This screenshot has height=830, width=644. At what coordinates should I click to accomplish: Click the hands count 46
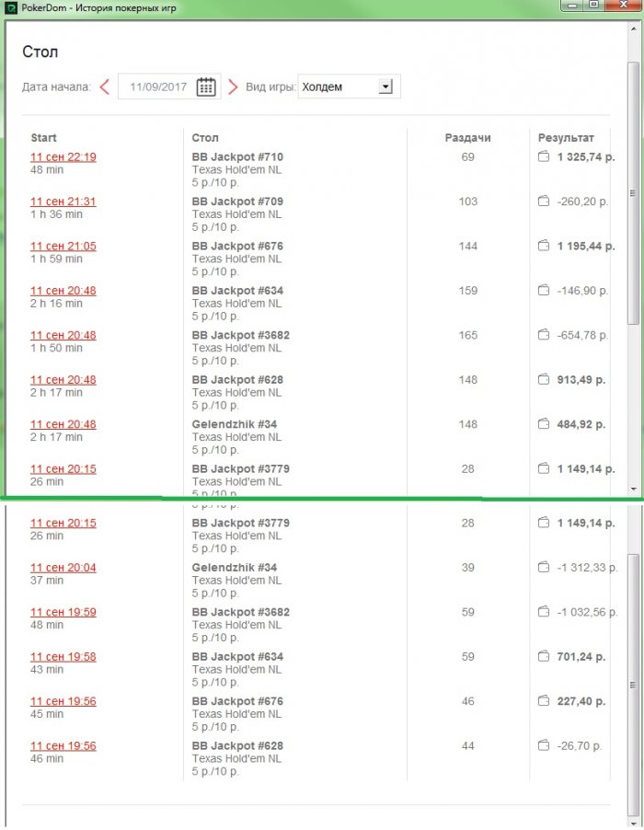click(x=467, y=700)
